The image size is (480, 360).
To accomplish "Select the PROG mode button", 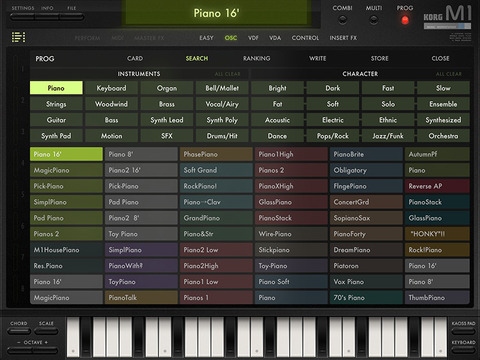I will 405,20.
